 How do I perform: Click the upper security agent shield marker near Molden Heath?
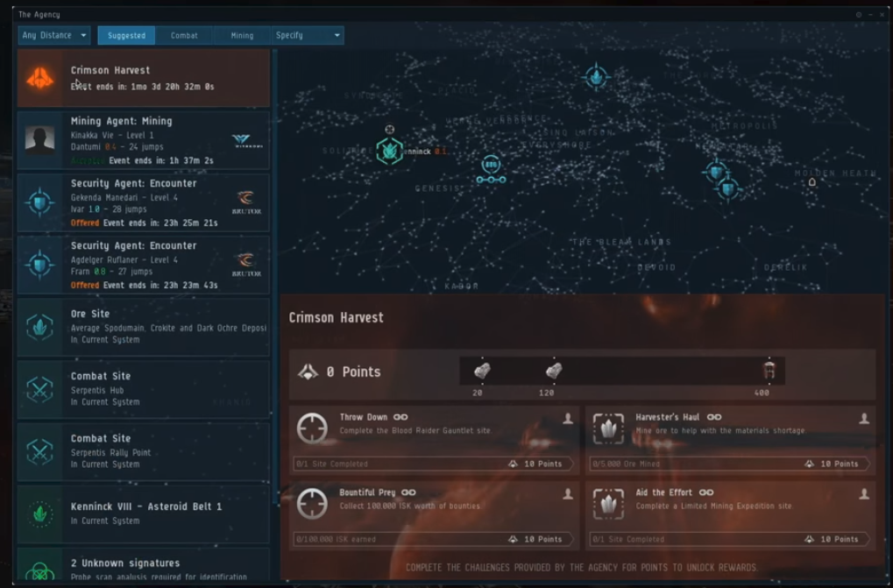(716, 172)
